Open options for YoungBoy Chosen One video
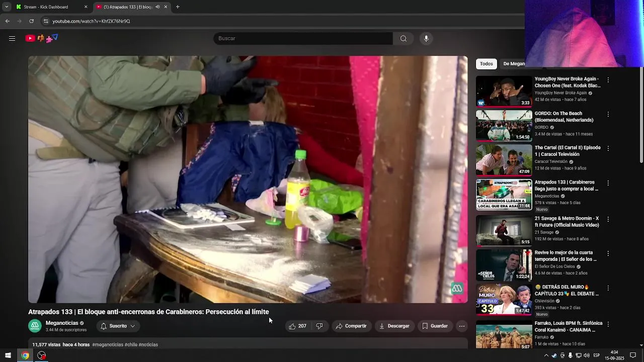 [608, 80]
